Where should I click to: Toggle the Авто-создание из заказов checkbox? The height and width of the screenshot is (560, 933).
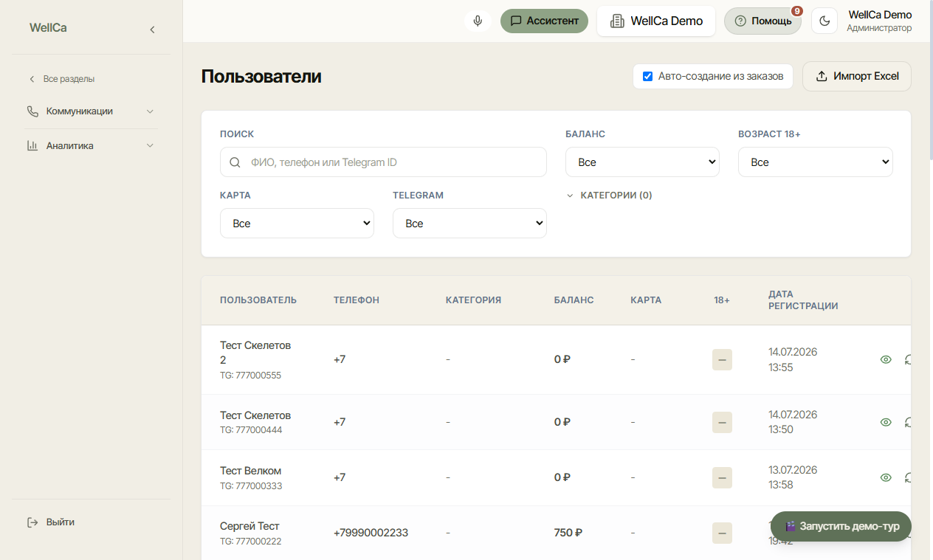tap(648, 76)
